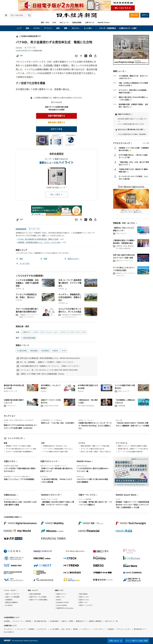Save article with the top paperclip 保存 icon
The image size is (153, 644).
tap(20, 56)
